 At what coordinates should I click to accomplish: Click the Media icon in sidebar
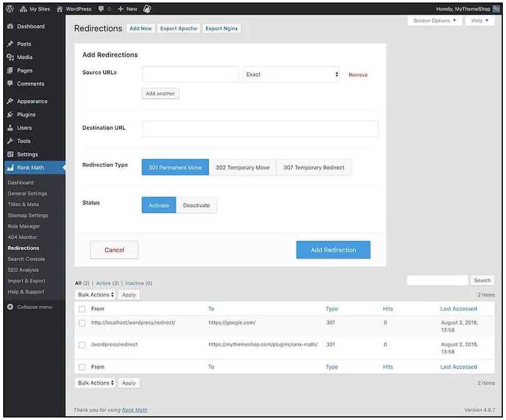pos(11,57)
